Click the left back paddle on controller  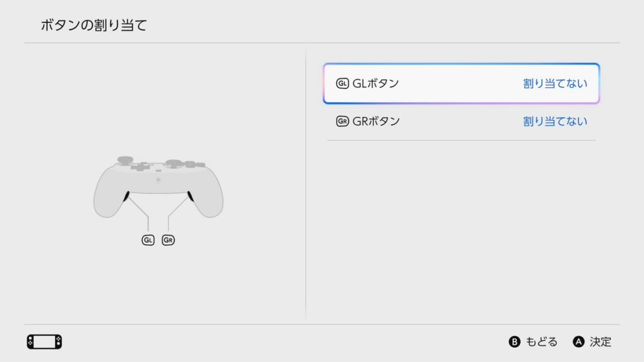point(126,196)
